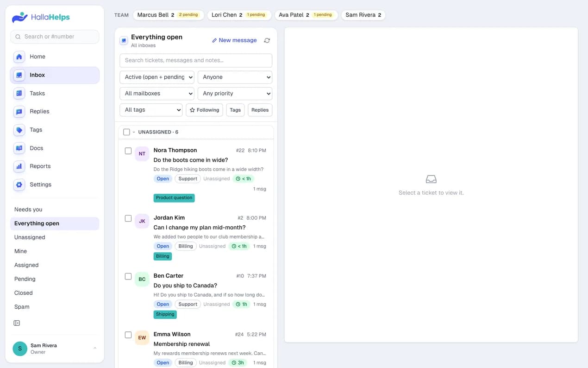Select all Unassigned tickets checkbox
588x368 pixels.
[x=126, y=132]
